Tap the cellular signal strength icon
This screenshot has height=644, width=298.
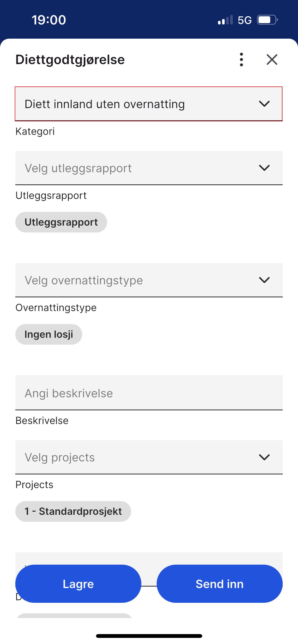225,20
